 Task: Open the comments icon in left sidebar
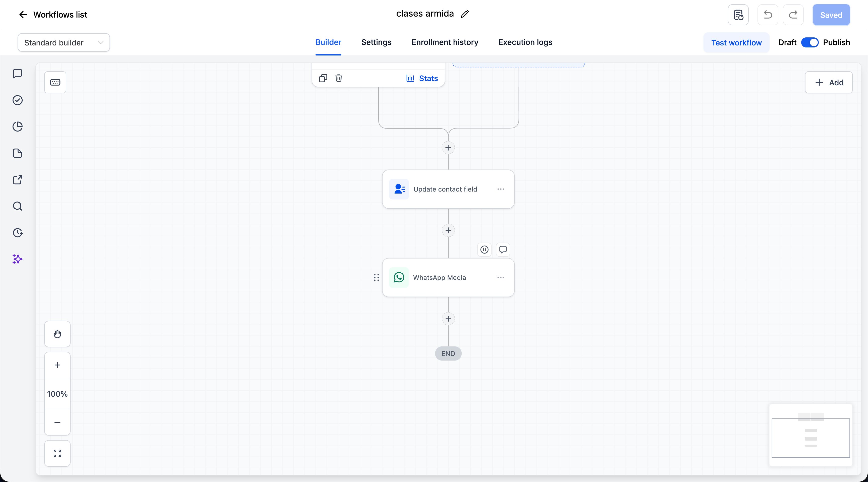(18, 73)
